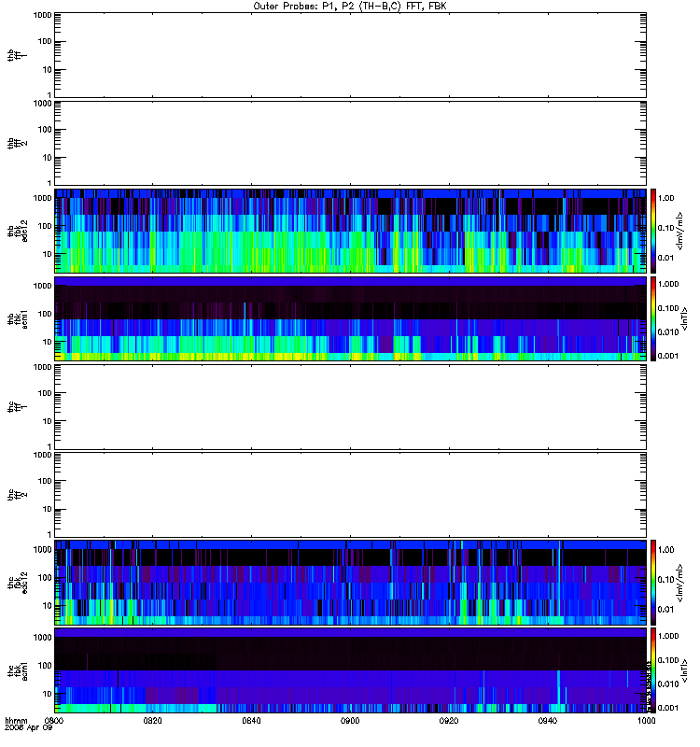Click the 0.001 colorbar value of thb scm1
This screenshot has width=700, height=747.
[668, 356]
